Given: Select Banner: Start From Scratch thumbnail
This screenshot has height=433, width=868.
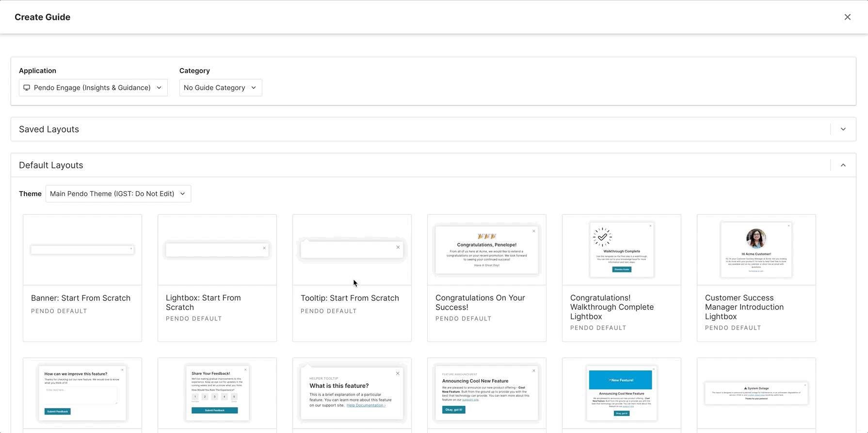Looking at the screenshot, I should (x=82, y=250).
